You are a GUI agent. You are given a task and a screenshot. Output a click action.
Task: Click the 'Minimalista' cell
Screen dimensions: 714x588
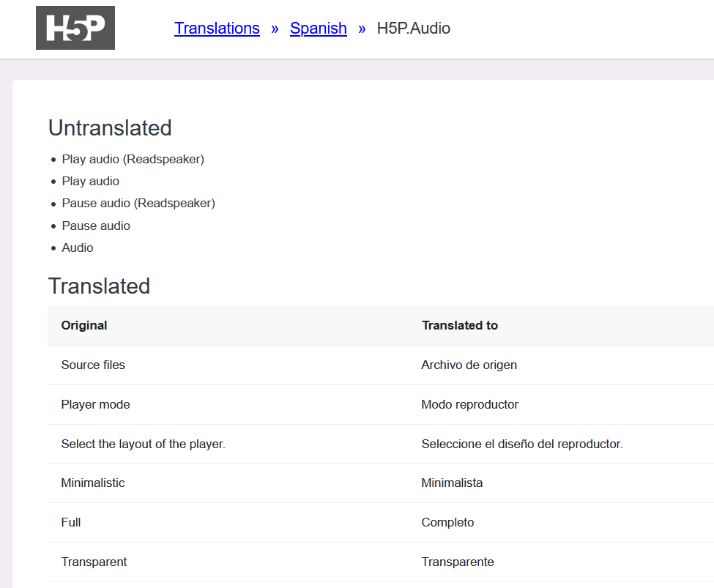pos(452,483)
